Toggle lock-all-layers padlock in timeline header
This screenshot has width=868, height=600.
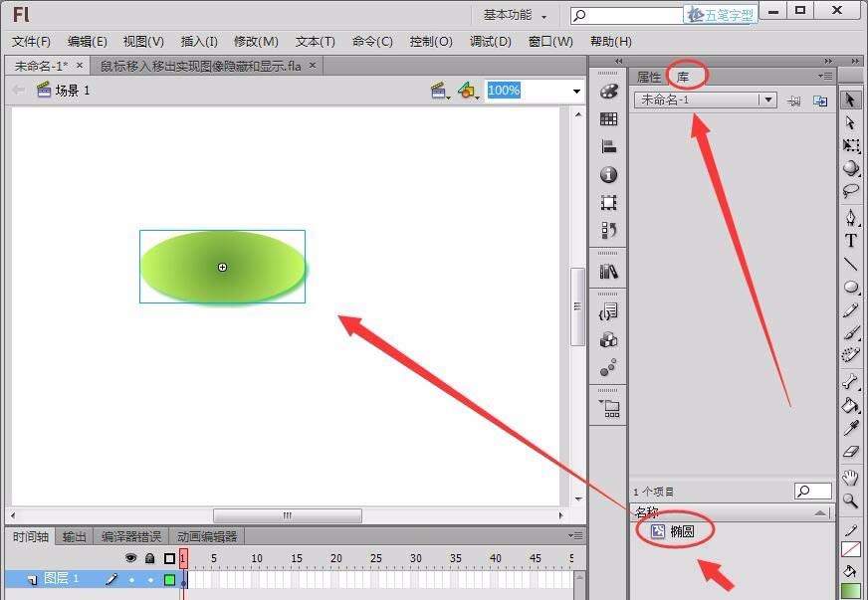click(x=149, y=558)
